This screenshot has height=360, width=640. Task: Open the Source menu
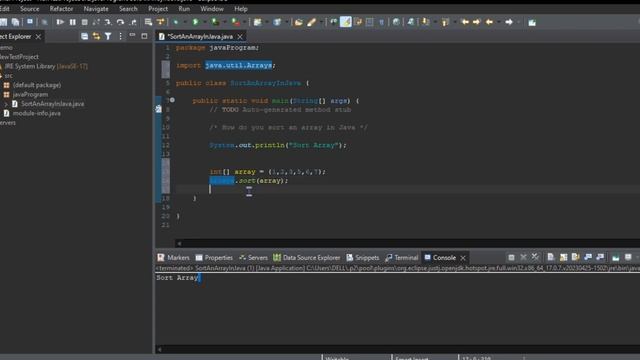[29, 9]
